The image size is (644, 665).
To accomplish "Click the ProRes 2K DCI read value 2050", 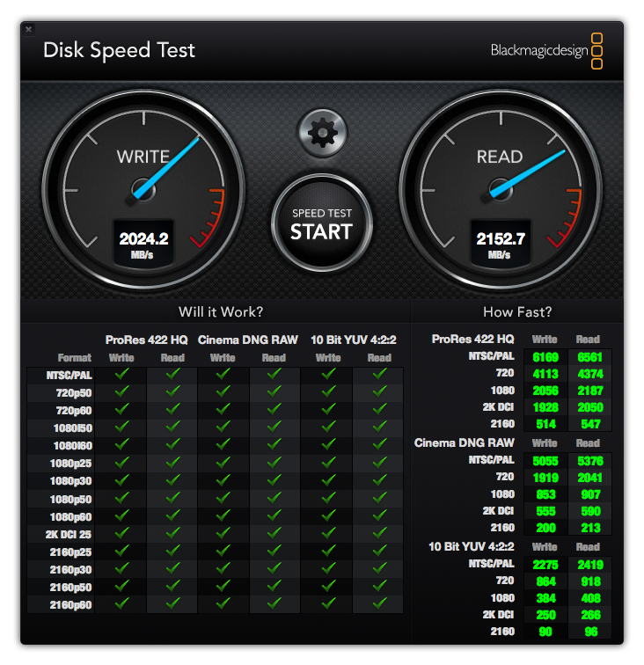I will tap(590, 407).
